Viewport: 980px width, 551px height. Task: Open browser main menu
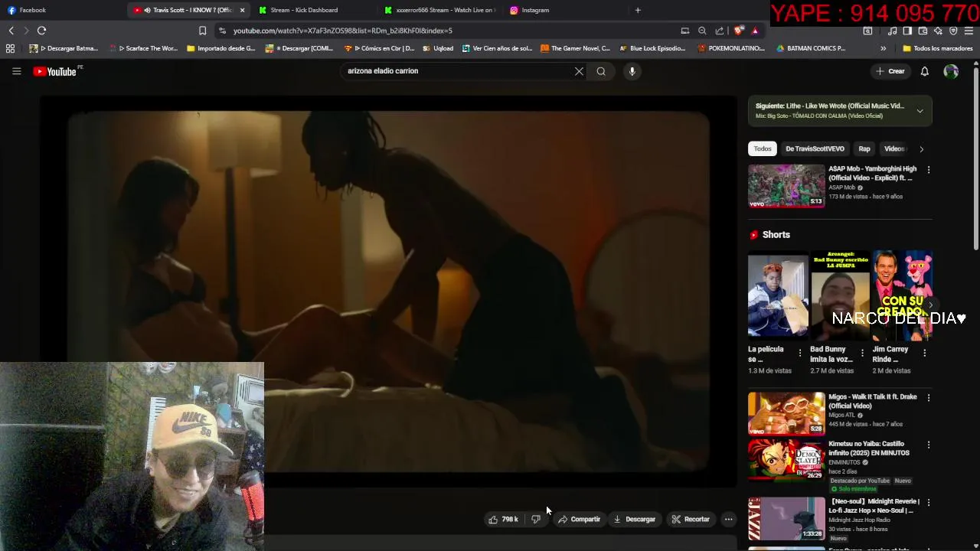coord(969,31)
